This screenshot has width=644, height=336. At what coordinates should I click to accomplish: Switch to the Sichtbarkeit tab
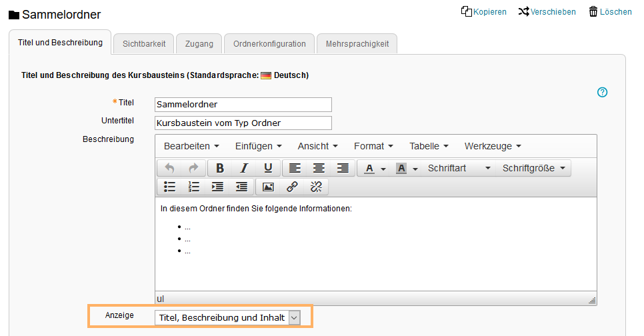[x=143, y=44]
